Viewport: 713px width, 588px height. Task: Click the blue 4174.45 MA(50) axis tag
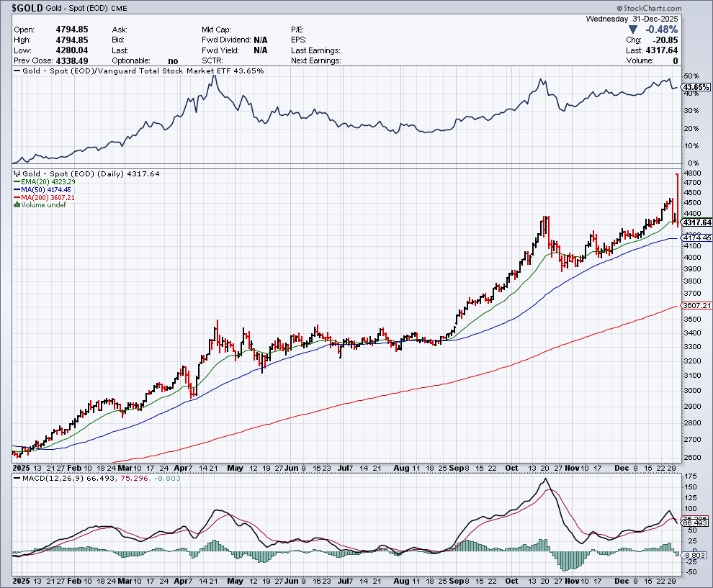coord(696,238)
